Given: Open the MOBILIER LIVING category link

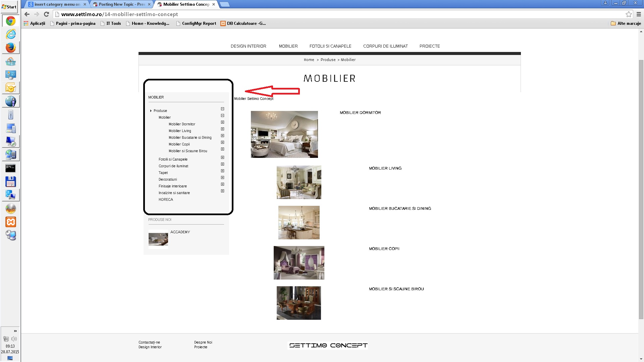Looking at the screenshot, I should coord(385,168).
